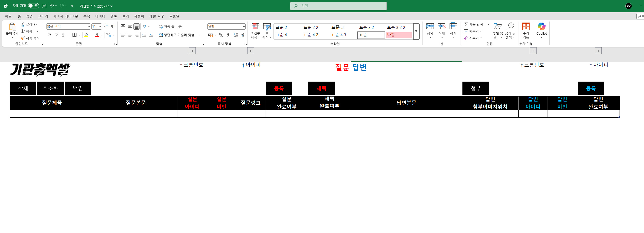This screenshot has height=233, width=644.
Task: Decrease decimal places
Action: pos(243,35)
